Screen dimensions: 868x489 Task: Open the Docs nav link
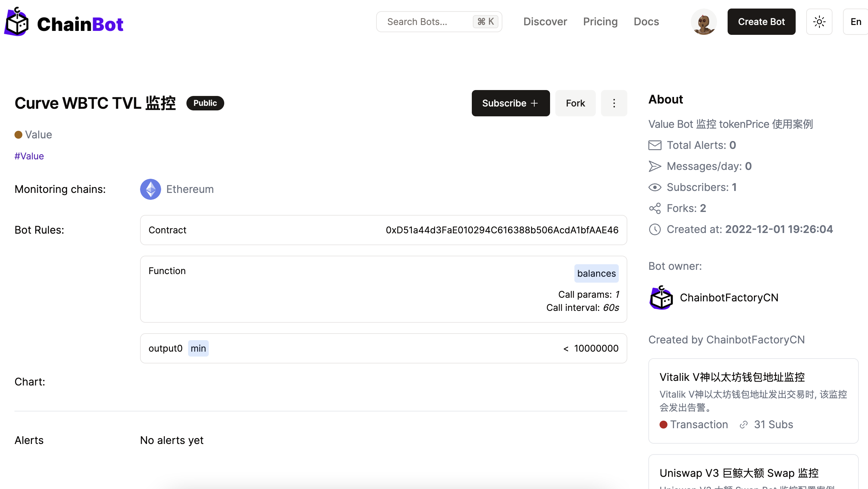646,22
